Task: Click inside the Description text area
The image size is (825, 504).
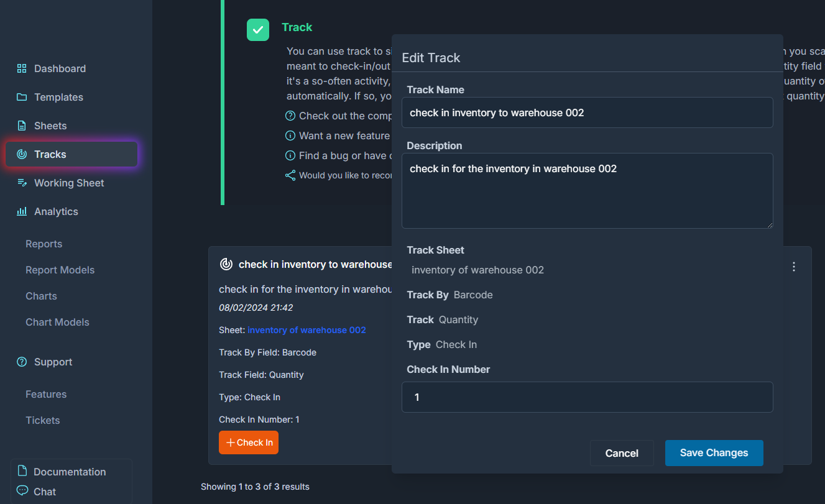Action: coord(588,191)
